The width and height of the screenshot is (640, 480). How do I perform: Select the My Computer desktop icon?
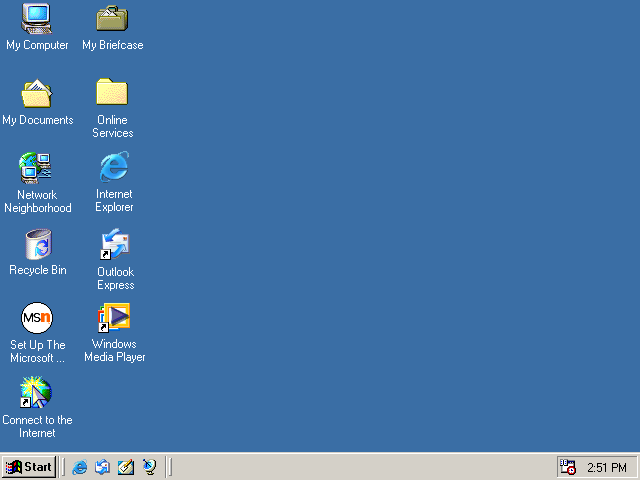tap(37, 19)
